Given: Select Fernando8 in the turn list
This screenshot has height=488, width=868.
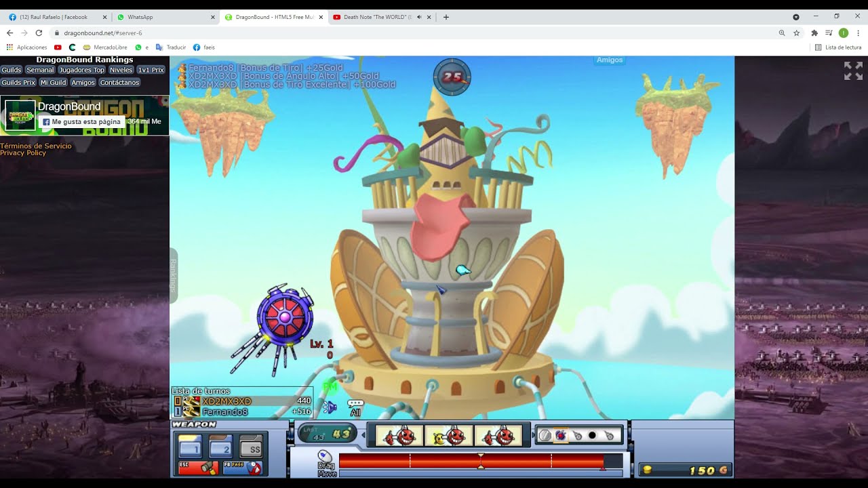Looking at the screenshot, I should coord(242,411).
